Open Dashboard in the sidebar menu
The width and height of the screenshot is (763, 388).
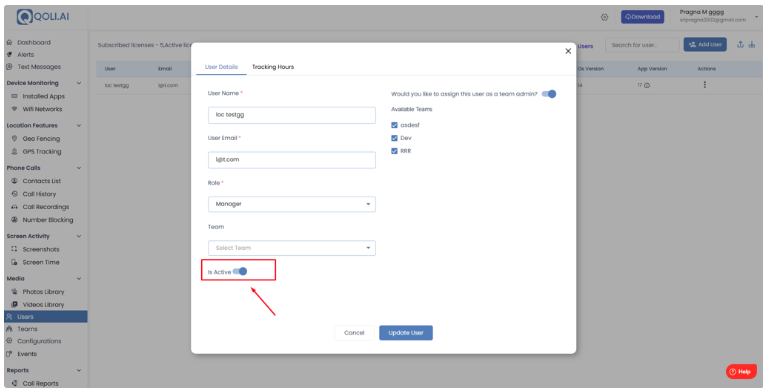(x=34, y=42)
